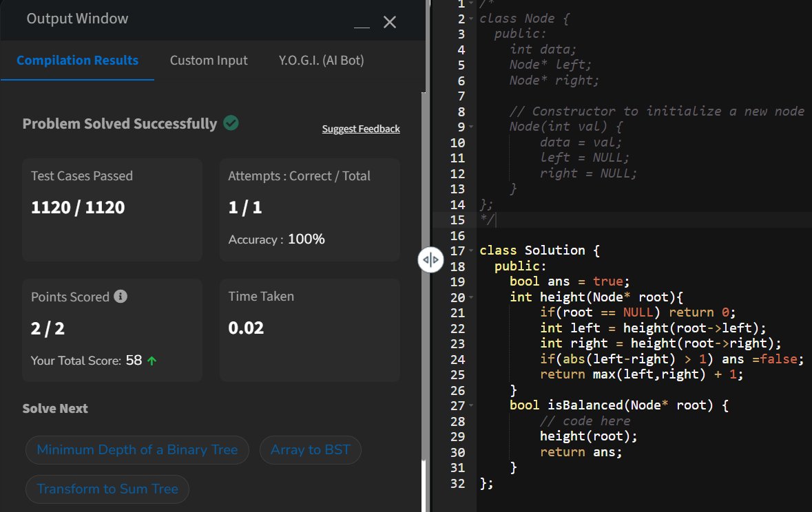Click the 'Accuracy : 100%' text
Screen dimensions: 812x512
click(277, 239)
